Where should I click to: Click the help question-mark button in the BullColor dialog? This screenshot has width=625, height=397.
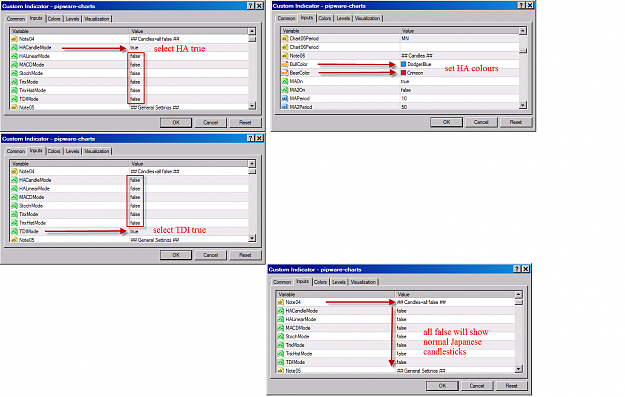pyautogui.click(x=521, y=6)
